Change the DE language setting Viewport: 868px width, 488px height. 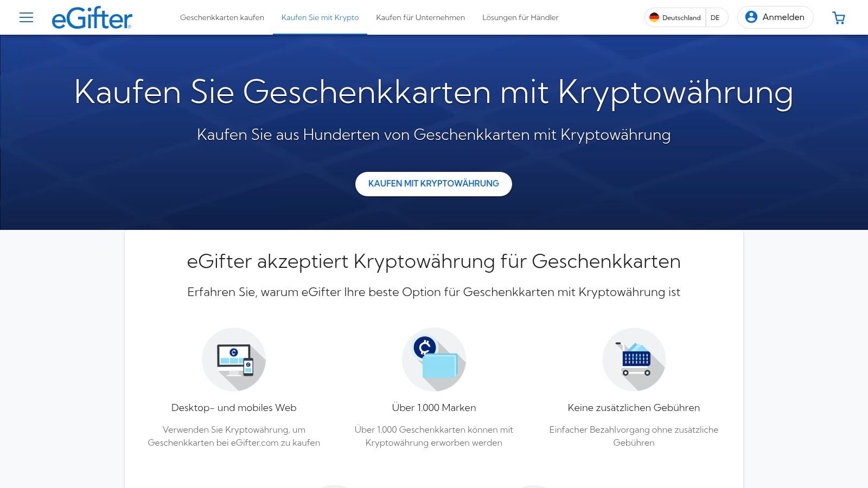coord(716,17)
